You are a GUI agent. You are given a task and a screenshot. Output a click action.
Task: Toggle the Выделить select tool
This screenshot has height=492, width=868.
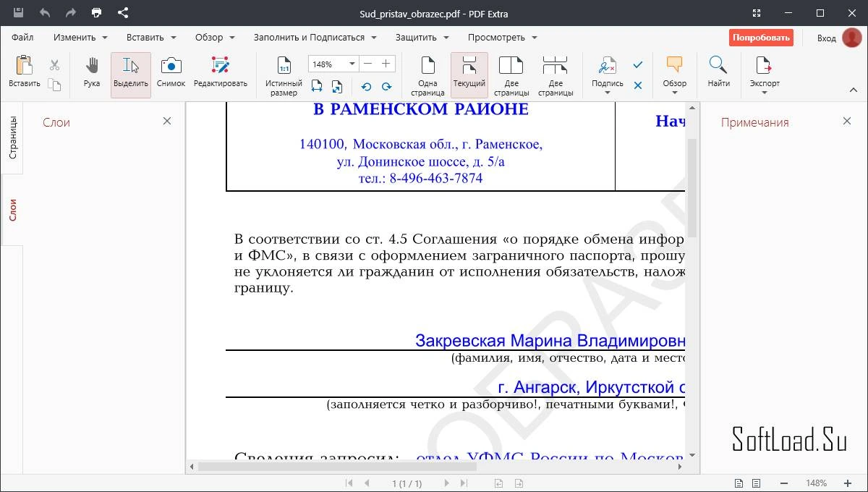pos(131,75)
